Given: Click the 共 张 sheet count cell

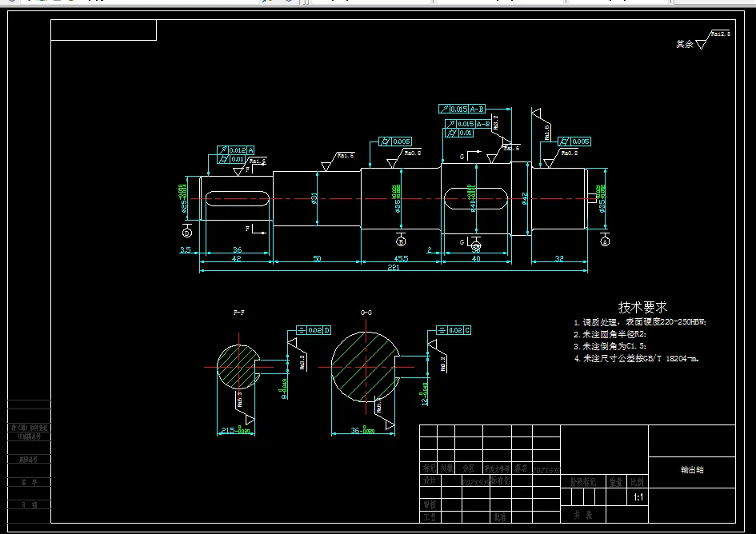Looking at the screenshot, I should tap(583, 515).
